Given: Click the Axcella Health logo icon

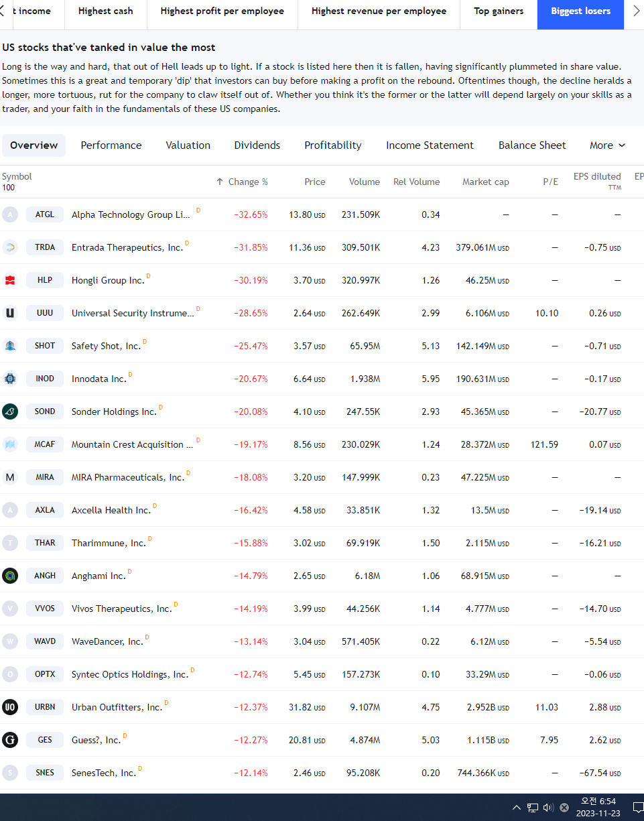Looking at the screenshot, I should click(x=9, y=510).
